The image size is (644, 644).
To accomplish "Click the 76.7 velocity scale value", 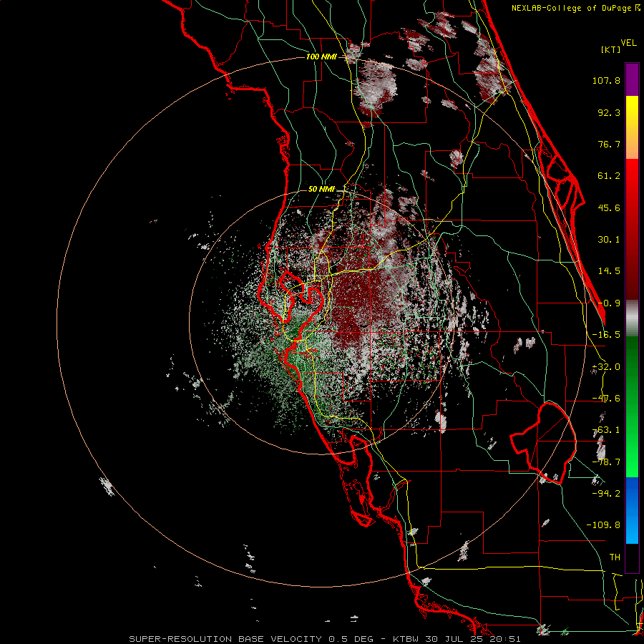I will point(609,144).
